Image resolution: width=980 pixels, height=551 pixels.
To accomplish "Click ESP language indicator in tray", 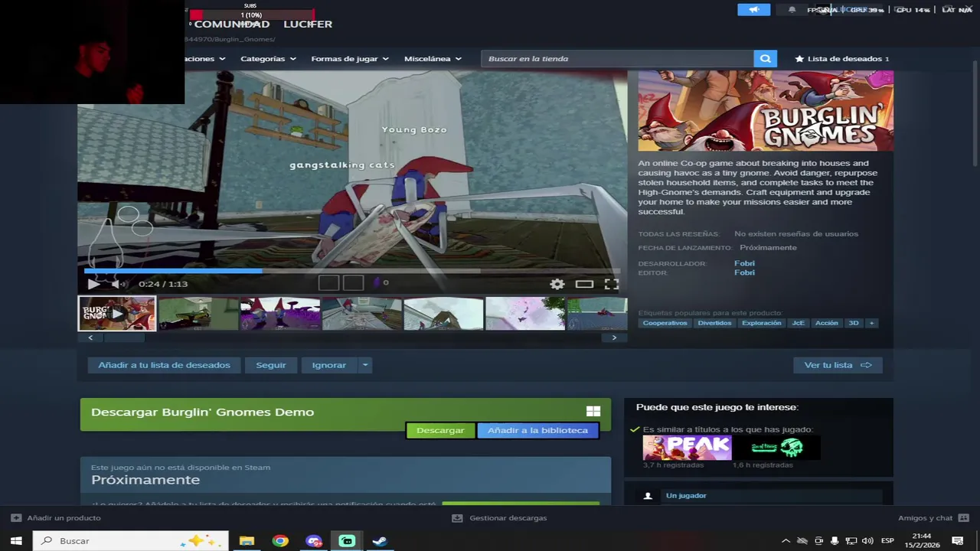I will coord(887,541).
